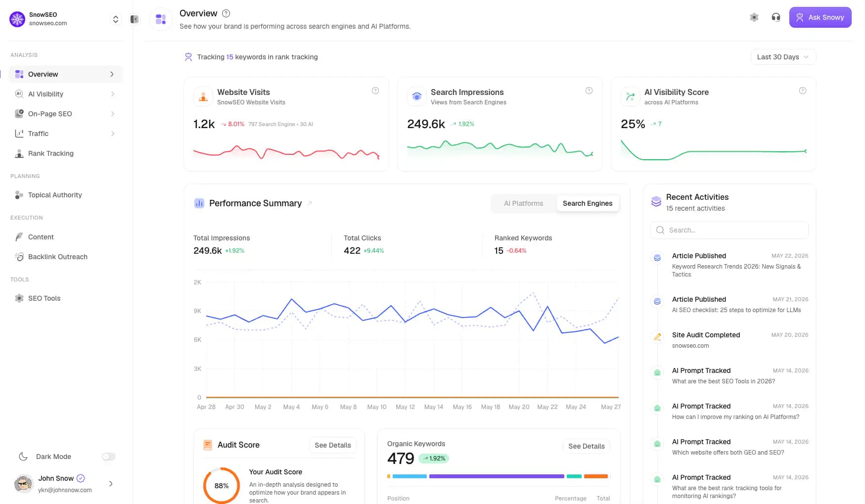Click AI Visibility Score info icon
This screenshot has height=504, width=865.
(803, 91)
